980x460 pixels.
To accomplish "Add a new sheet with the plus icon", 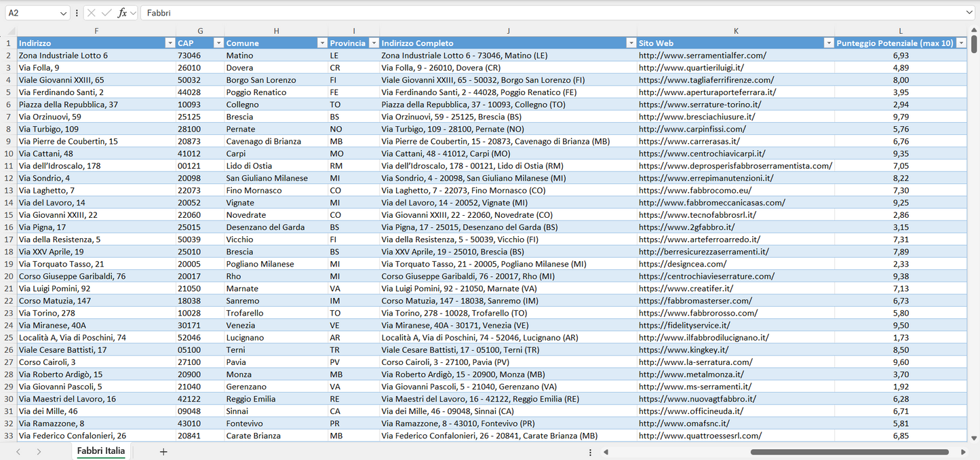I will (163, 451).
